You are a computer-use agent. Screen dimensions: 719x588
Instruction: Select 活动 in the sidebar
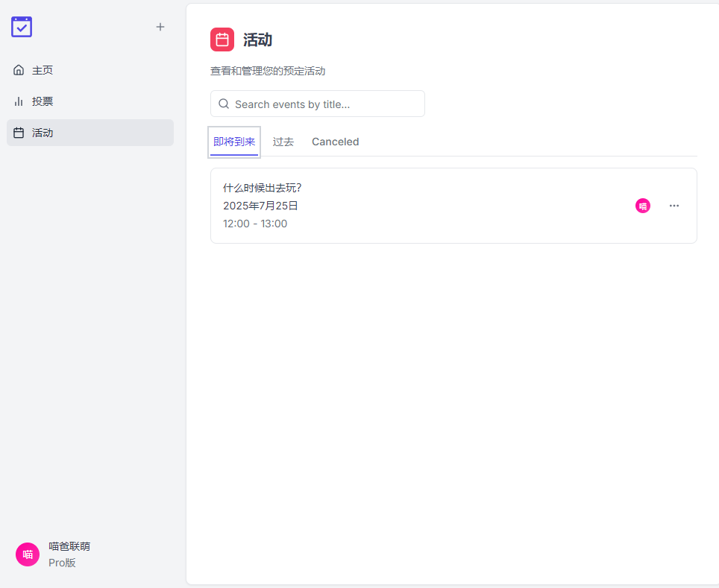(90, 133)
